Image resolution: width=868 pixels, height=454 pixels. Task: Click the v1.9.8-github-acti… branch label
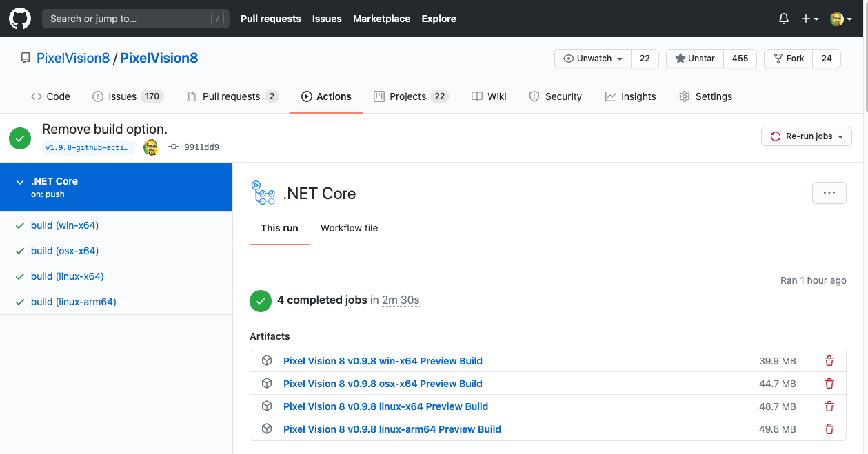tap(89, 147)
